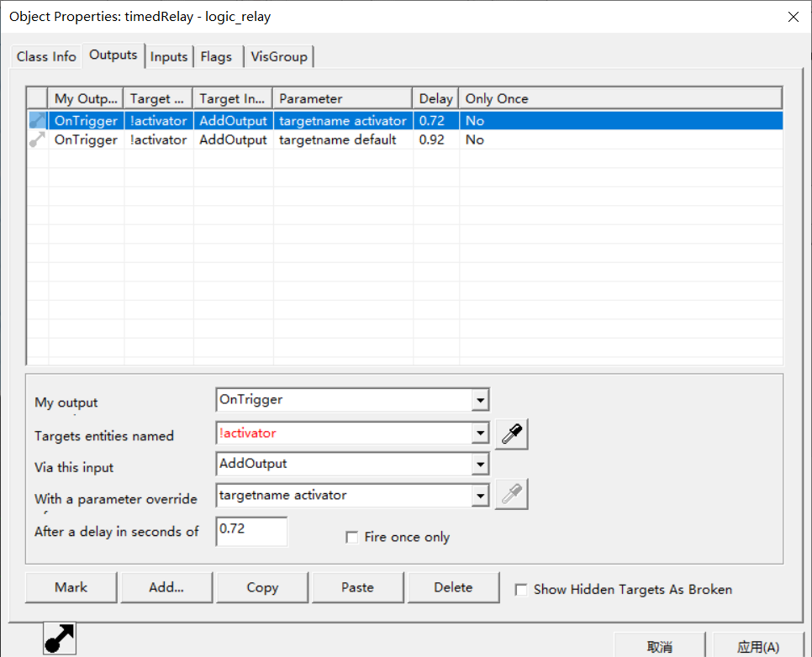Switch to the VisGroup tab
This screenshot has width=812, height=657.
pos(279,56)
